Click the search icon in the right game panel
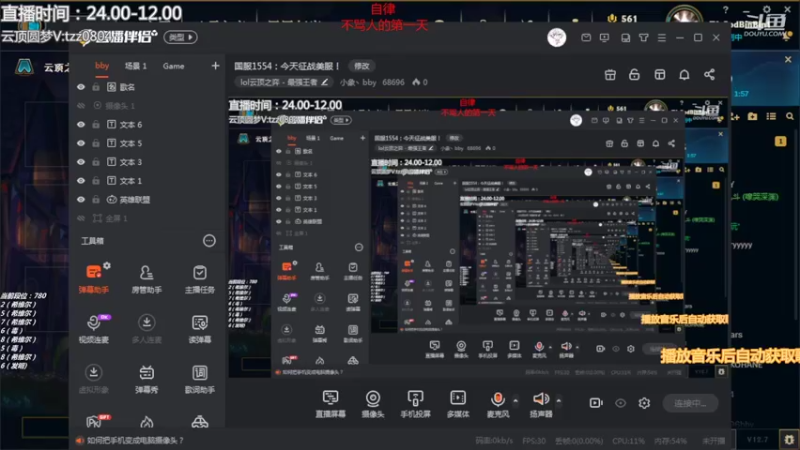The image size is (800, 450). (x=790, y=116)
